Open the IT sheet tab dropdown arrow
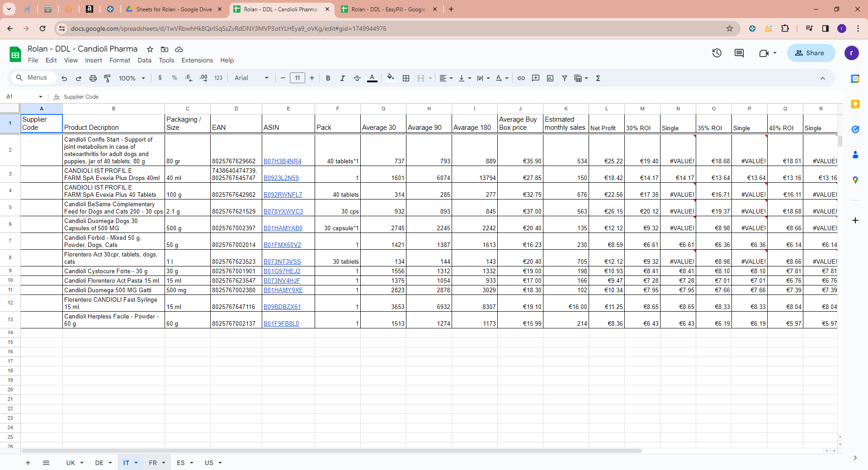 [136, 463]
